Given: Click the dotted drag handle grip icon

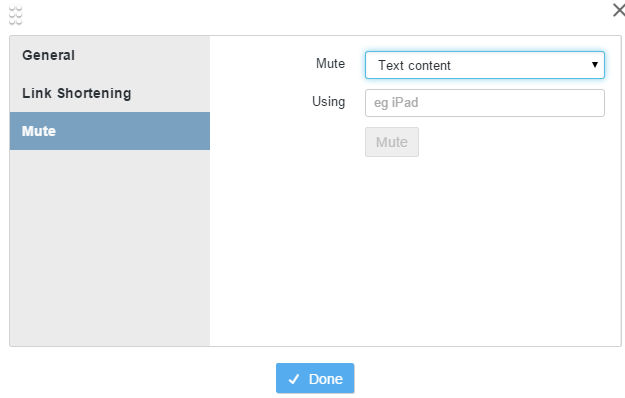Looking at the screenshot, I should point(16,15).
